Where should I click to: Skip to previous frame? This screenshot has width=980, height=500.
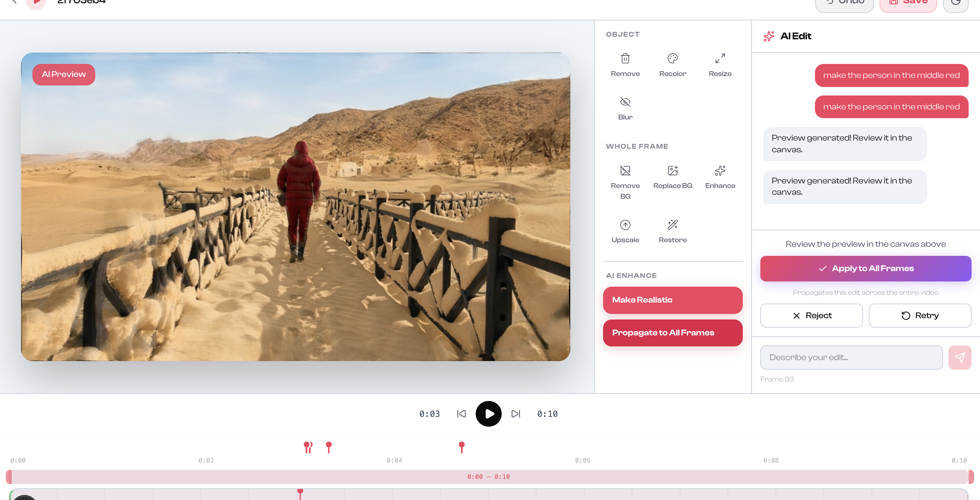click(461, 414)
